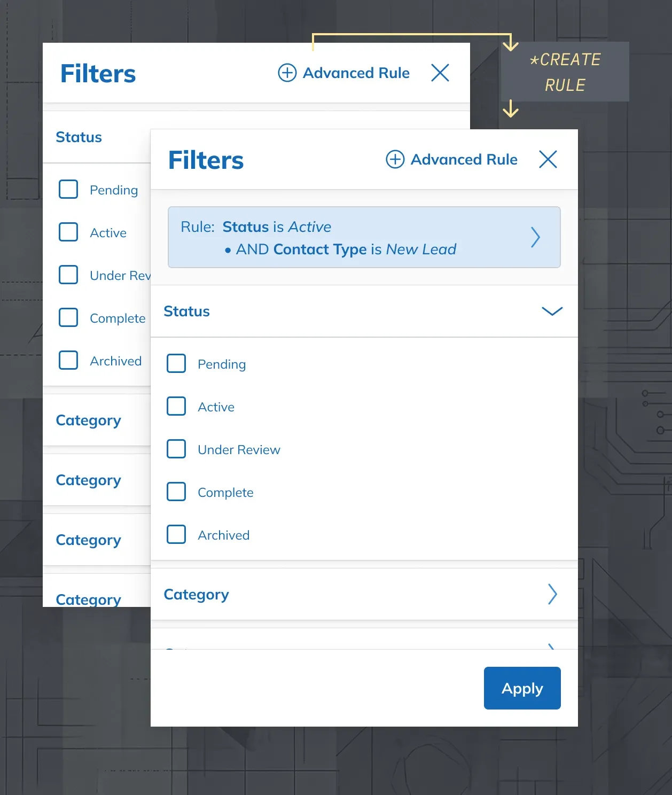This screenshot has height=795, width=672.
Task: Click the Archived label in the front panel
Action: point(223,535)
